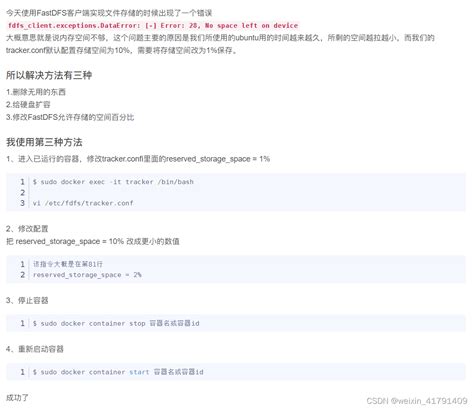Image resolution: width=474 pixels, height=409 pixels.
Task: Select the list item 2.给硬盘扩容
Action: pyautogui.click(x=28, y=105)
